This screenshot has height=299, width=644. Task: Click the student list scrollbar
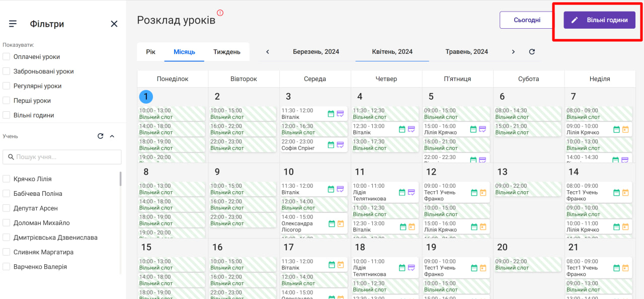120,179
